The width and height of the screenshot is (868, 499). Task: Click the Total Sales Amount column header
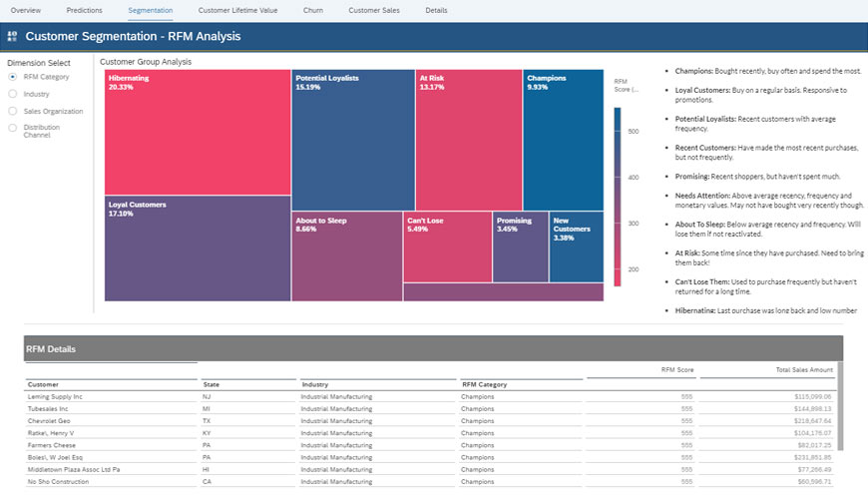coord(804,369)
